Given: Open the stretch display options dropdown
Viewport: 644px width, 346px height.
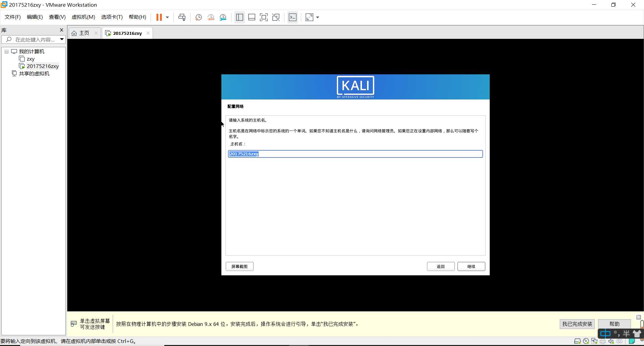Looking at the screenshot, I should coord(318,17).
